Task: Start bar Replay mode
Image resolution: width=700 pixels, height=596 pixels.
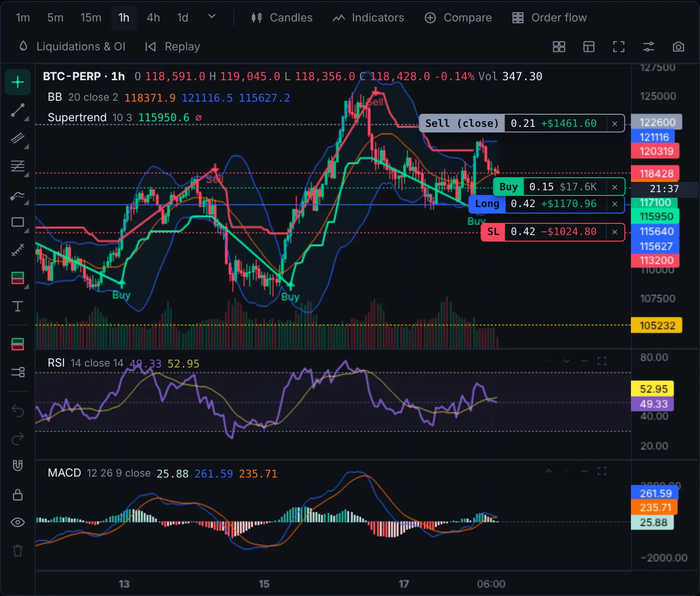Action: coord(173,47)
